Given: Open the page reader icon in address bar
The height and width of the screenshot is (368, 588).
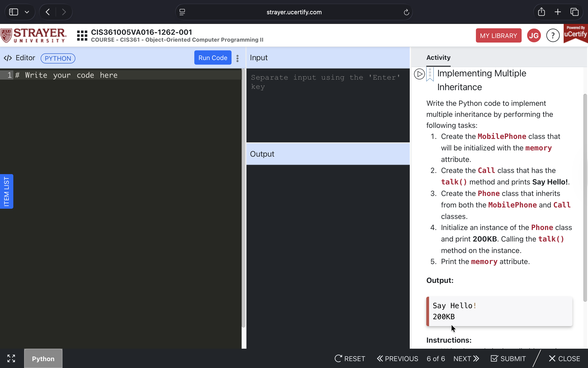Looking at the screenshot, I should (x=182, y=12).
